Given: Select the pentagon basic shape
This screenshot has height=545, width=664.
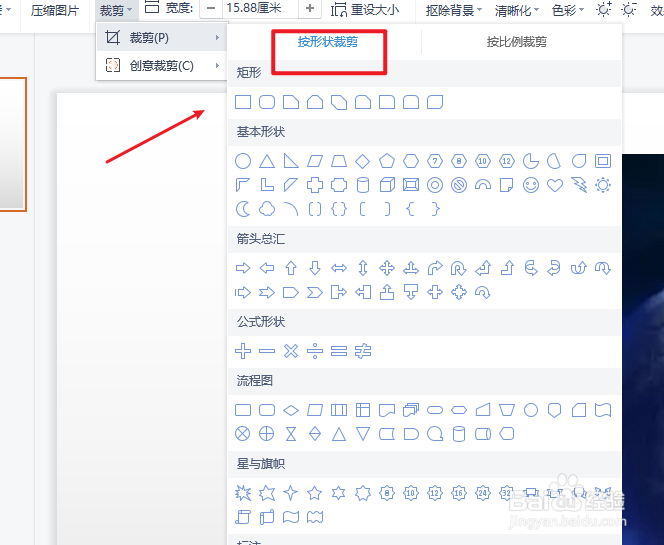Looking at the screenshot, I should (387, 161).
